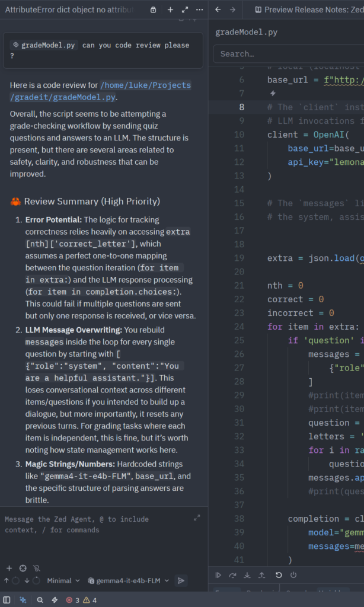This screenshot has height=607, width=364.
Task: Expand the message editor with arrows icon
Action: point(197,517)
